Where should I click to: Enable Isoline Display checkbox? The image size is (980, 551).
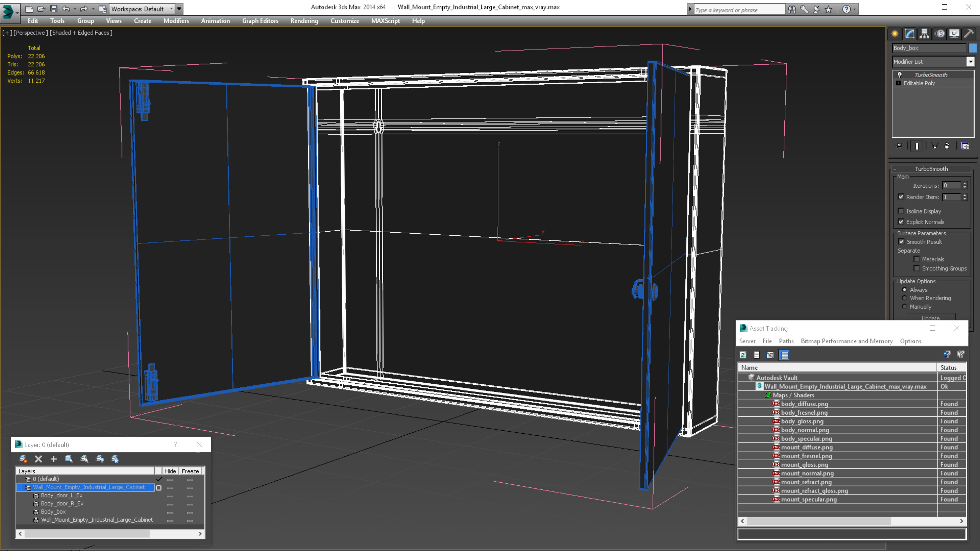coord(901,211)
